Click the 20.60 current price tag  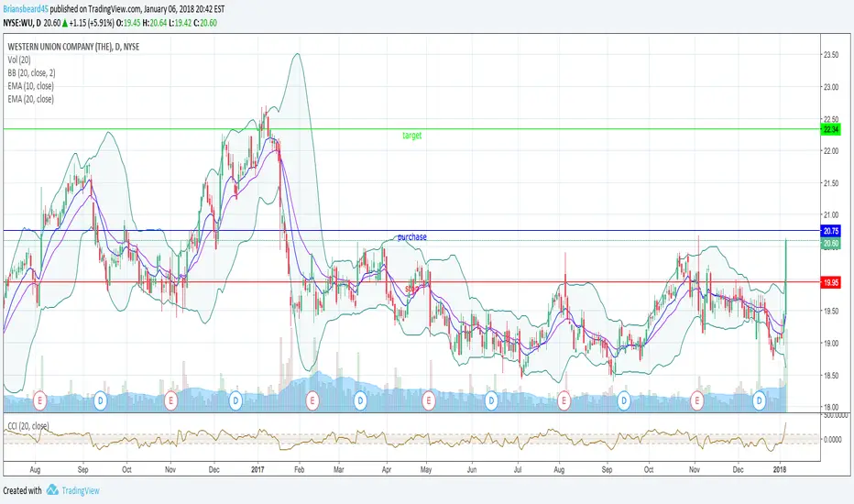(831, 244)
